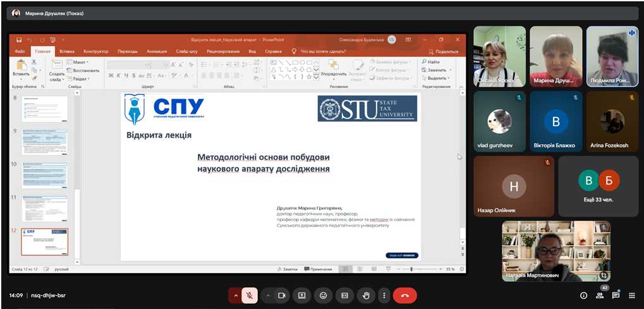The image size is (644, 309).
Task: Click the Cut scissors icon in clipboard group
Action: click(x=34, y=62)
